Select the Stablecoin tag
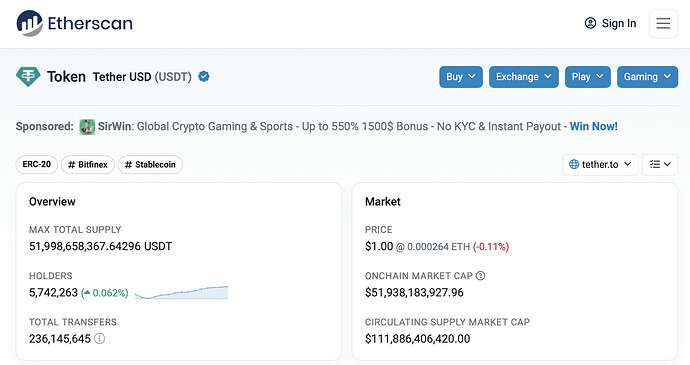The height and width of the screenshot is (365, 690). coord(150,165)
